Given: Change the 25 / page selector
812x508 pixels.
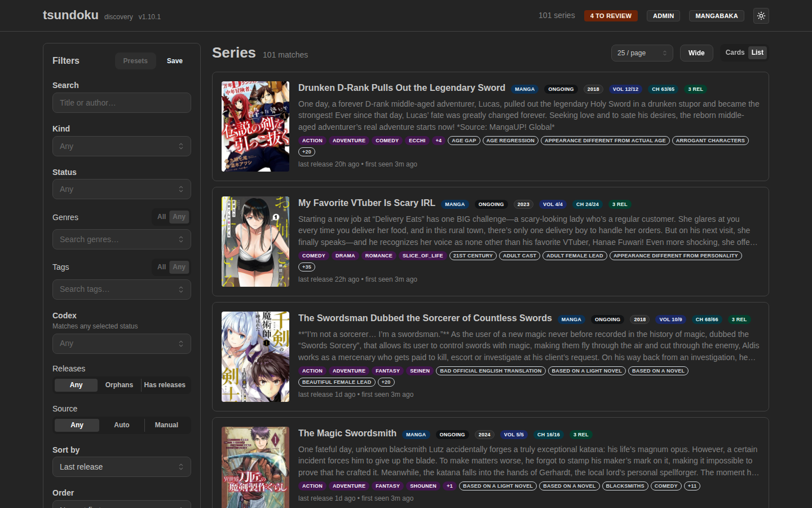Looking at the screenshot, I should click(x=642, y=53).
